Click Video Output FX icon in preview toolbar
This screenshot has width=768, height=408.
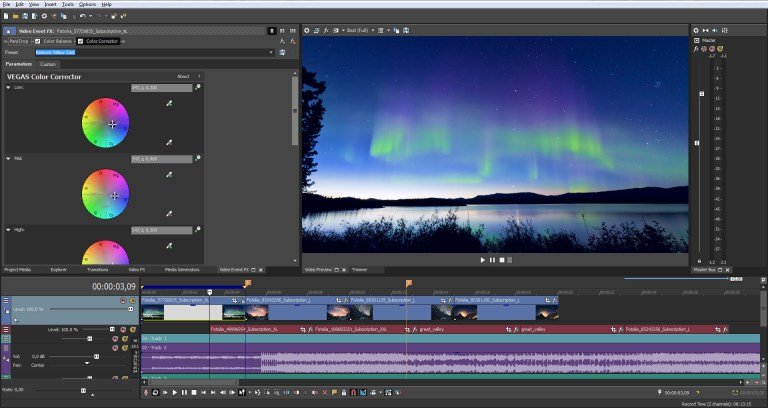point(326,30)
